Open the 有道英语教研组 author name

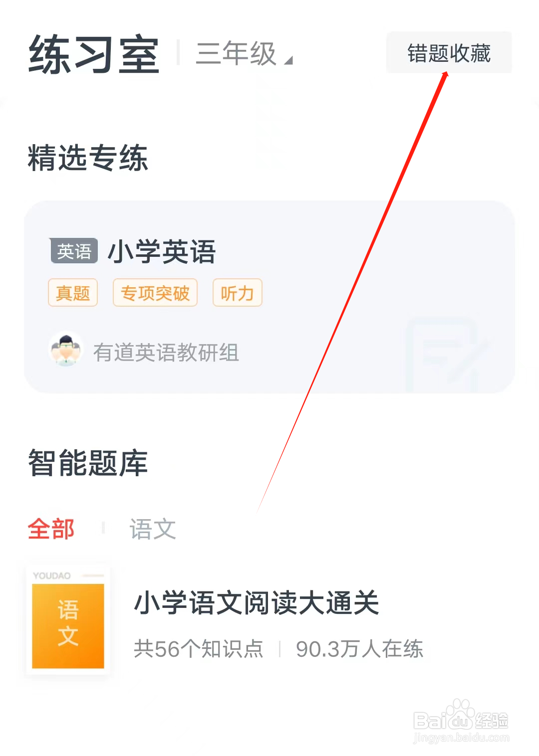tap(166, 353)
